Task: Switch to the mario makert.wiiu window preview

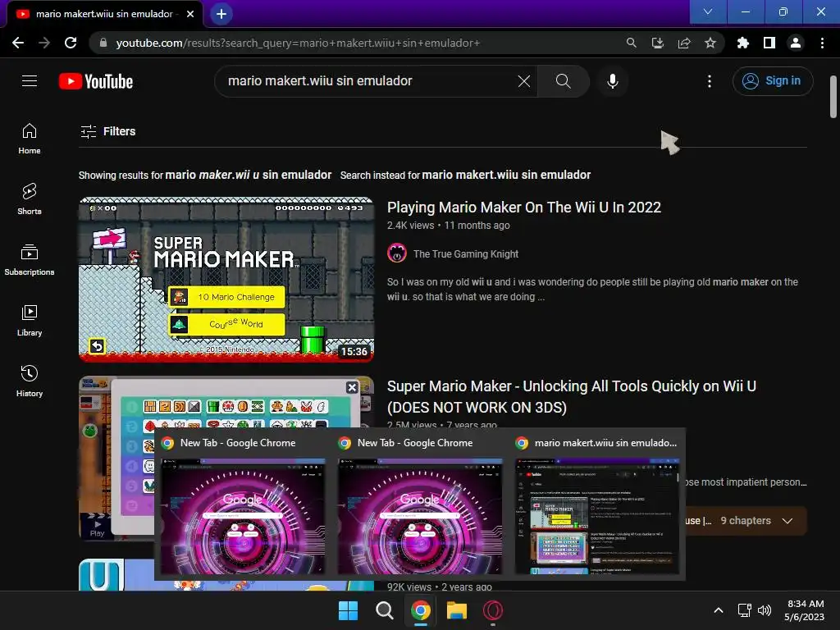Action: coord(597,505)
